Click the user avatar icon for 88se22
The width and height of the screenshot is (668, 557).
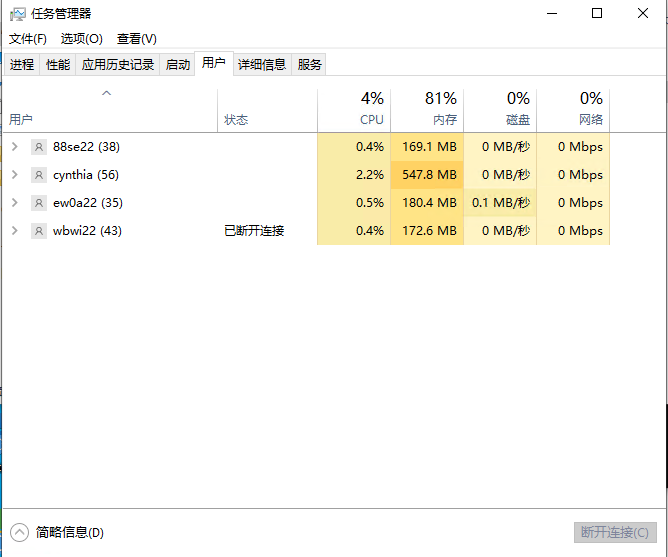(x=39, y=147)
